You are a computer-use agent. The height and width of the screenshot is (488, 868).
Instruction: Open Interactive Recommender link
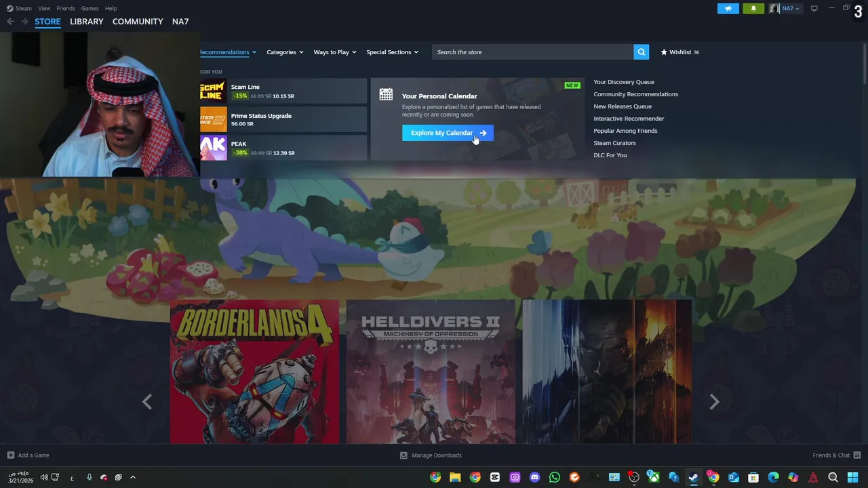(x=629, y=119)
